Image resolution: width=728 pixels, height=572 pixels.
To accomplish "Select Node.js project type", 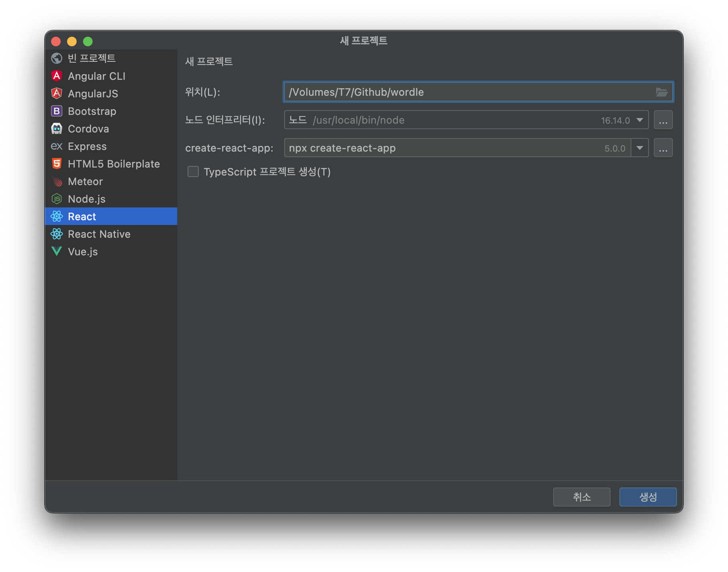I will tap(111, 199).
